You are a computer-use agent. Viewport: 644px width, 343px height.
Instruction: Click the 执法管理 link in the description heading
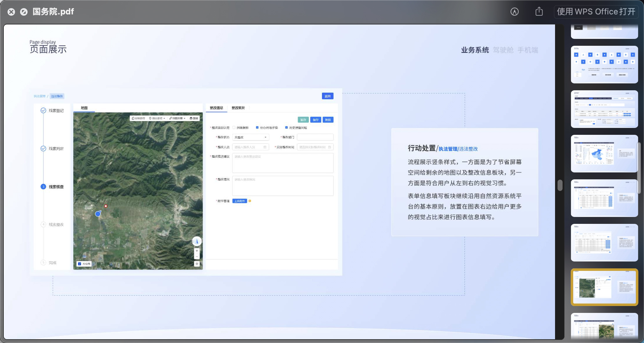pyautogui.click(x=448, y=149)
